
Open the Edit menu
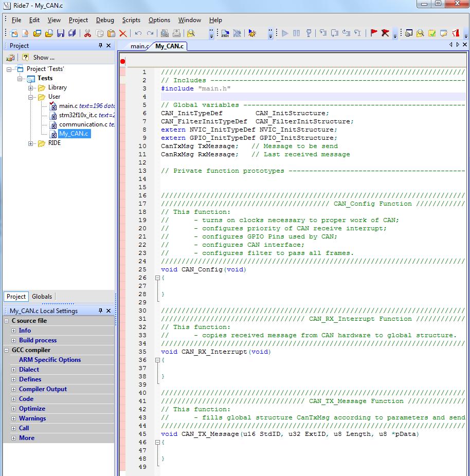tap(34, 20)
